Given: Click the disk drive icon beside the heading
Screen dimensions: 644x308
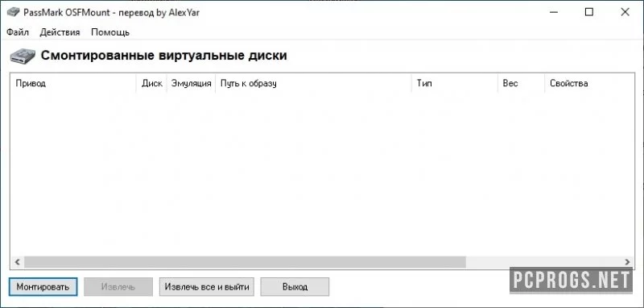Looking at the screenshot, I should click(23, 56).
